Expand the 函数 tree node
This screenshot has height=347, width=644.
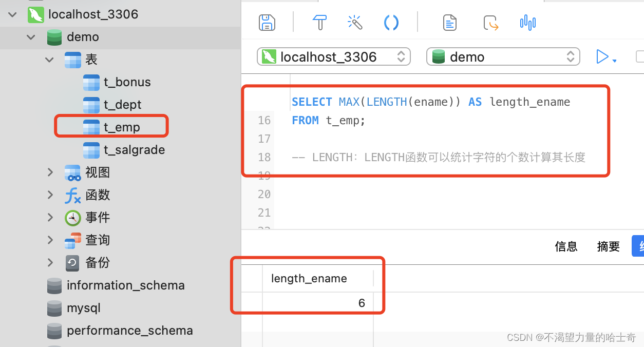[50, 195]
